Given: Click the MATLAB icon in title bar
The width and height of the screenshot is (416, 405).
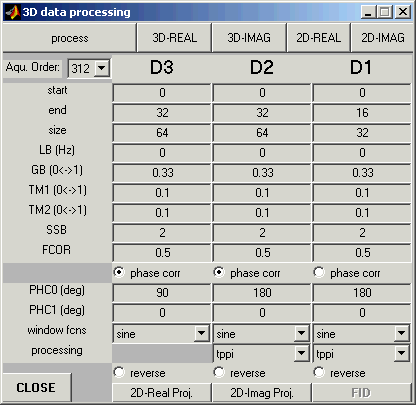Looking at the screenshot, I should (x=13, y=12).
